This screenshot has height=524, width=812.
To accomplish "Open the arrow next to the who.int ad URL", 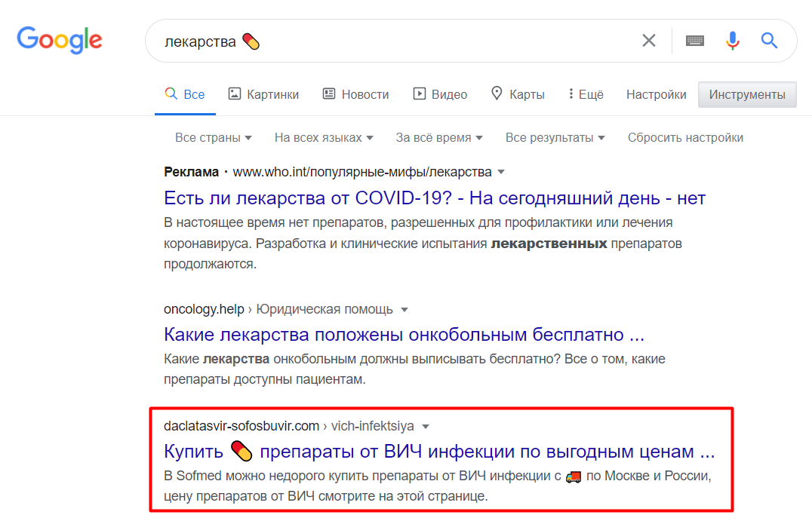I will tap(501, 172).
